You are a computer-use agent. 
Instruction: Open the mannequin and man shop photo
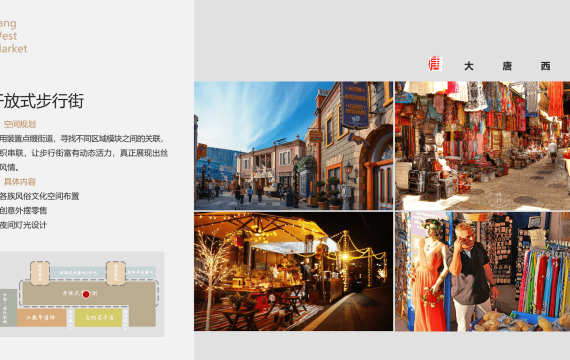coord(482,272)
